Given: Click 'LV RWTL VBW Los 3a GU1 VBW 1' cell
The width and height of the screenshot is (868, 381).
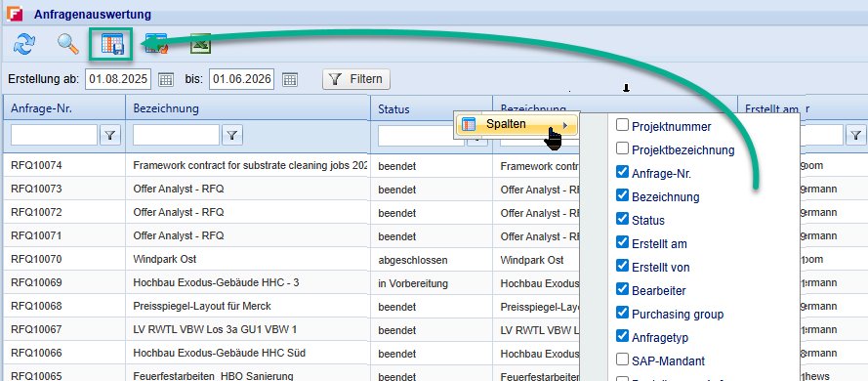Looking at the screenshot, I should click(x=247, y=329).
